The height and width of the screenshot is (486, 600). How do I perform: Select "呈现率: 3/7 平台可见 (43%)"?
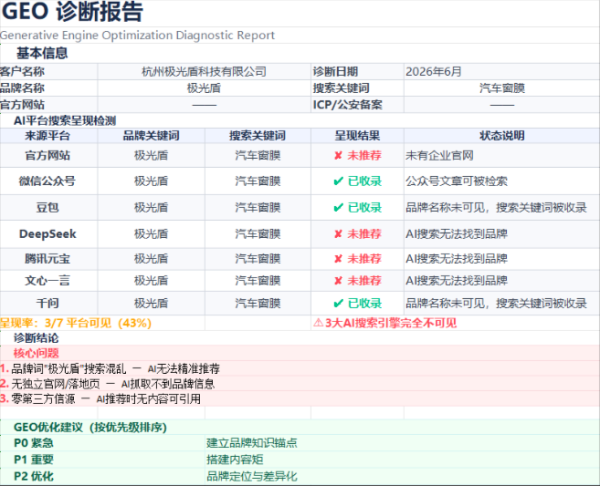76,323
